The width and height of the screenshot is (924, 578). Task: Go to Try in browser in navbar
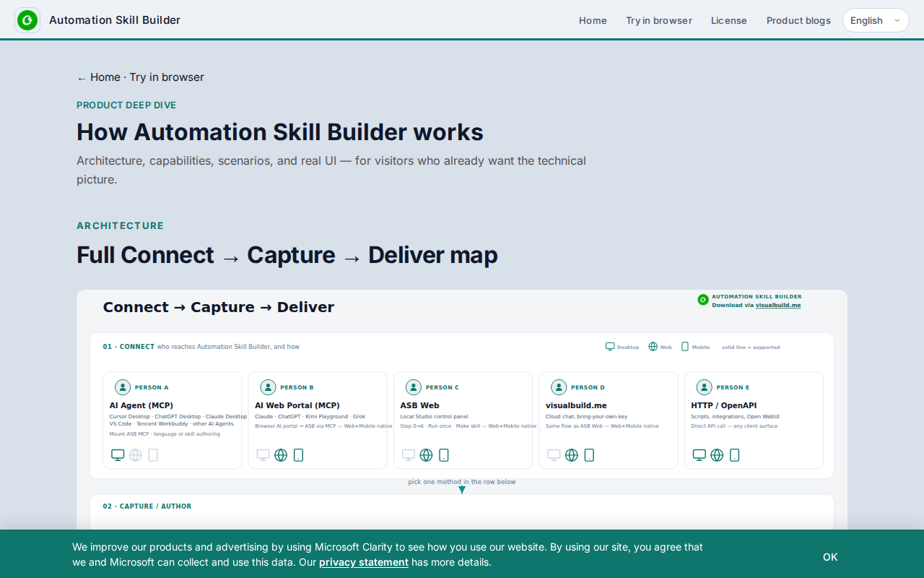(x=659, y=20)
